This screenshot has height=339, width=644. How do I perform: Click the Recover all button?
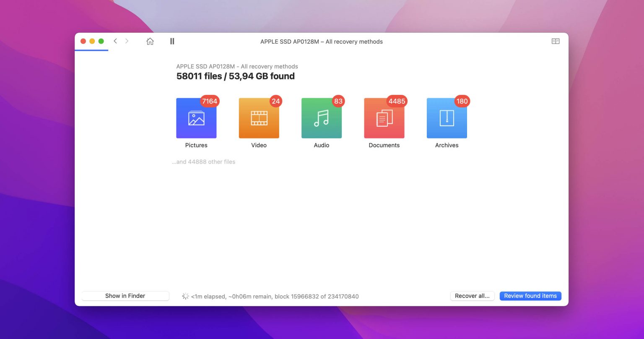(x=472, y=296)
